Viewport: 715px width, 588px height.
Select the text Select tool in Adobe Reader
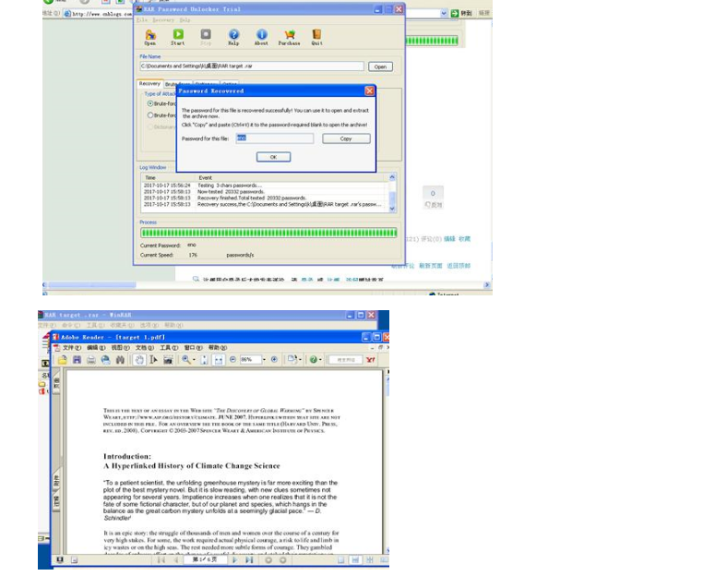coord(154,359)
